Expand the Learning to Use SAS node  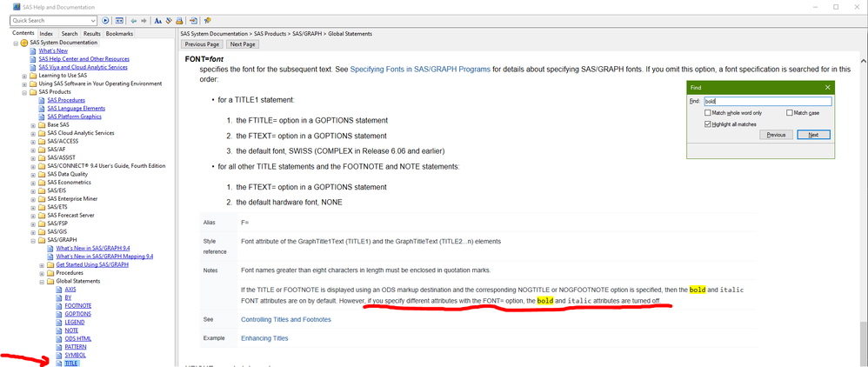pyautogui.click(x=24, y=76)
